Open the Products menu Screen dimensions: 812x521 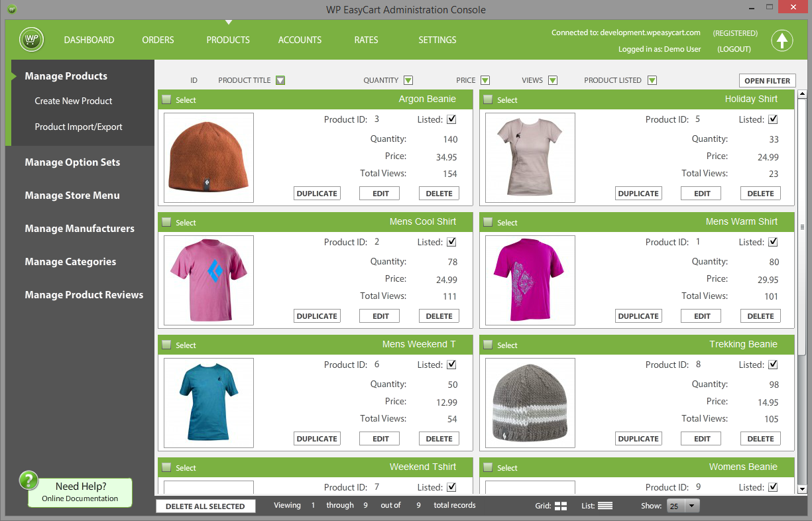pos(228,40)
